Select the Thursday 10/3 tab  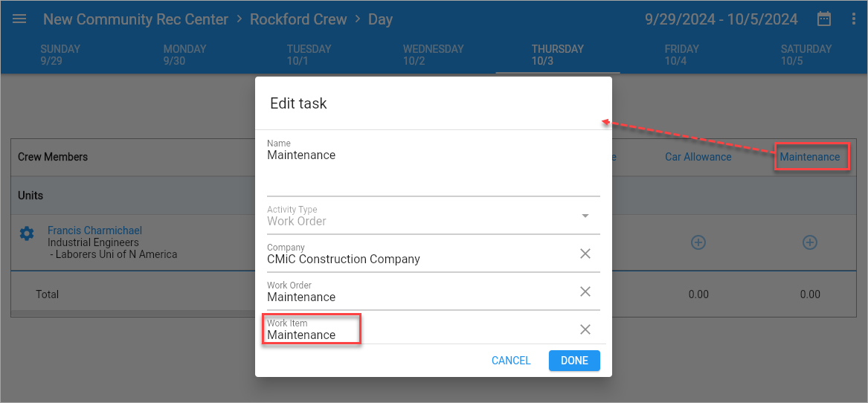point(557,55)
